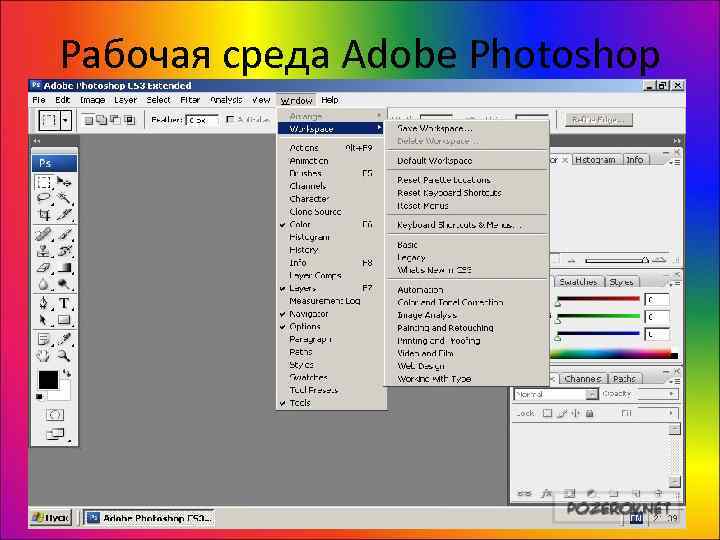The height and width of the screenshot is (540, 720).
Task: Open the Opacity slider arrow
Action: (x=671, y=394)
